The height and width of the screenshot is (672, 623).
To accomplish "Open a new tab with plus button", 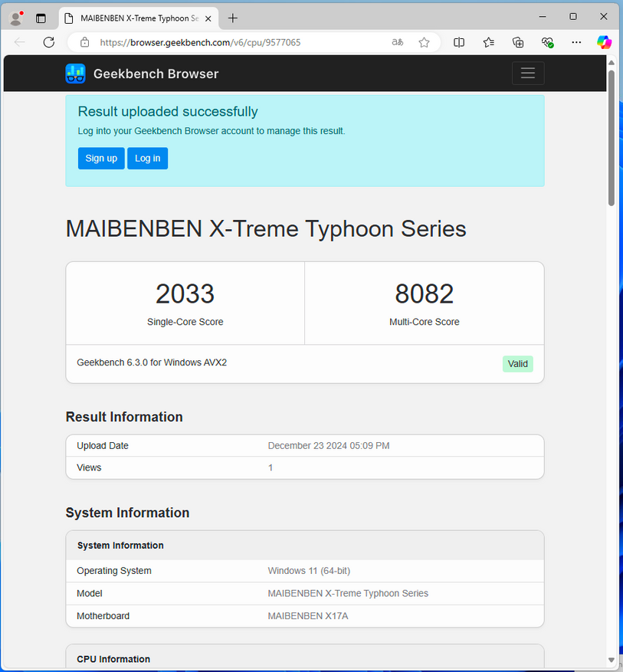I will click(233, 18).
